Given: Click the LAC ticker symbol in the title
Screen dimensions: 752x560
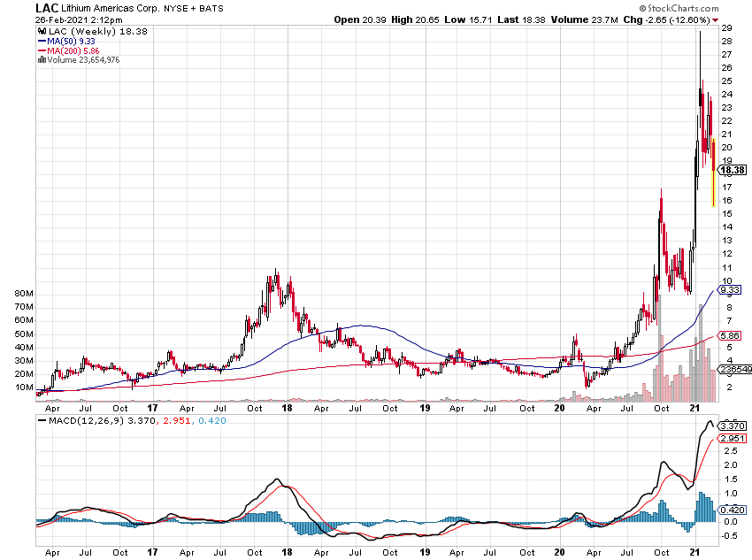Looking at the screenshot, I should coord(47,8).
